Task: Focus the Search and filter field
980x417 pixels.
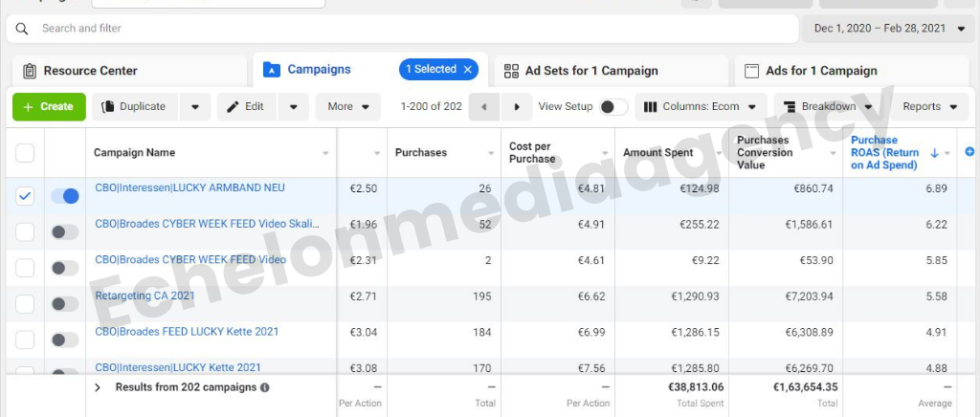Action: point(403,29)
